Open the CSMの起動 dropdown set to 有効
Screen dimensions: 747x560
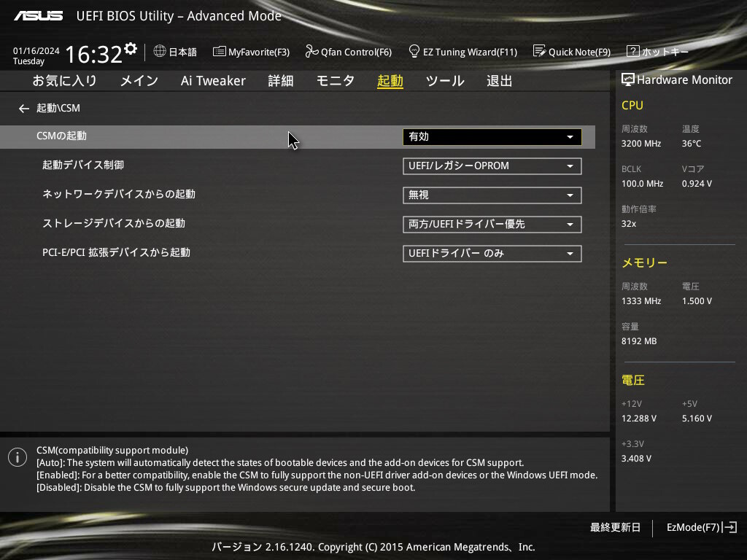click(492, 136)
